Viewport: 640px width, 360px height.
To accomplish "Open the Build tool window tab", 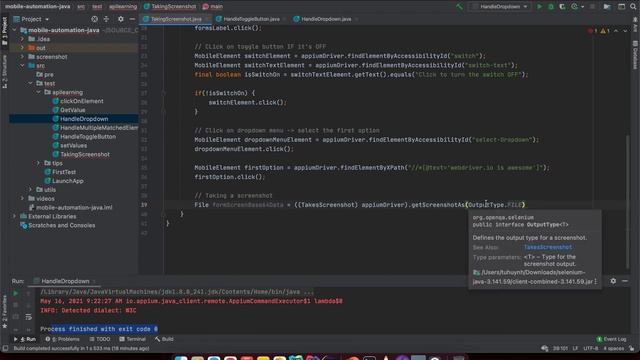I will click(164, 339).
